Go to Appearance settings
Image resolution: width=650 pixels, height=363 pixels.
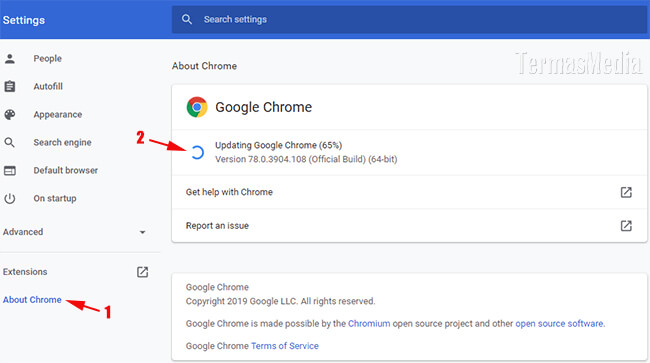58,114
